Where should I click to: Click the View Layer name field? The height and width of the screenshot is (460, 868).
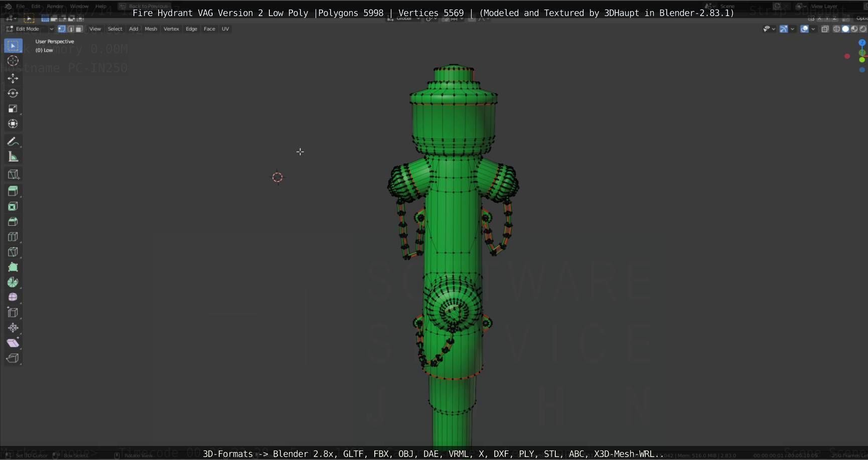[x=825, y=7]
